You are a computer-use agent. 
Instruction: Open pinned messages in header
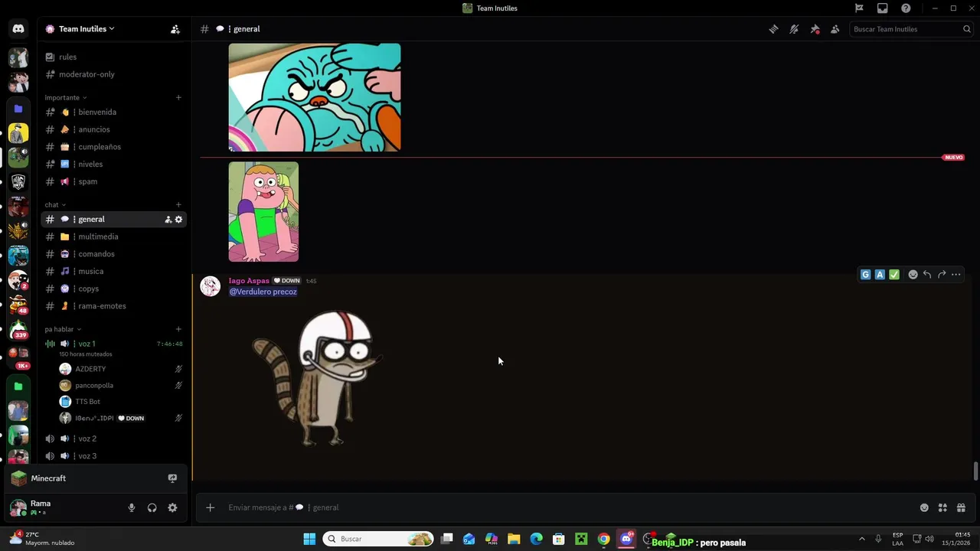click(x=815, y=29)
